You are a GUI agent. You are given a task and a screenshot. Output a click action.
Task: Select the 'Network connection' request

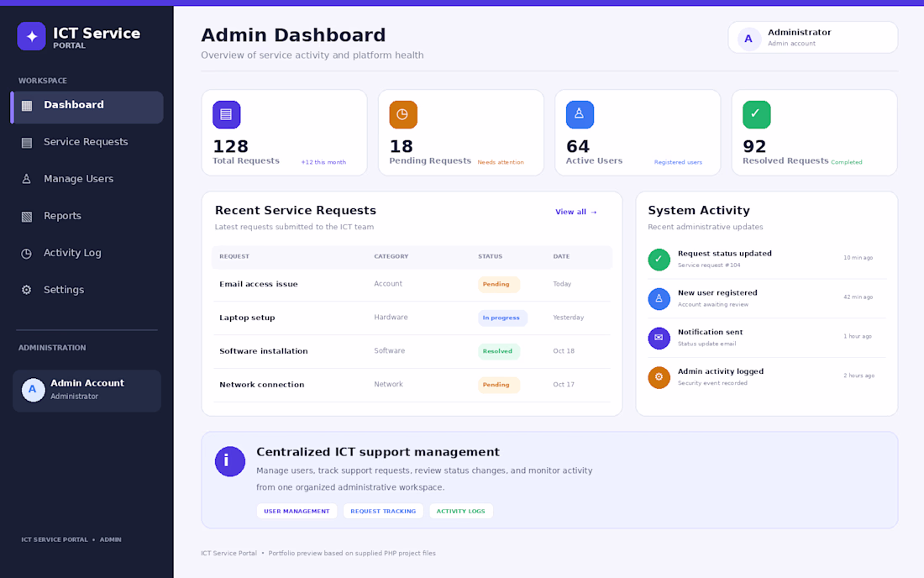pos(412,386)
